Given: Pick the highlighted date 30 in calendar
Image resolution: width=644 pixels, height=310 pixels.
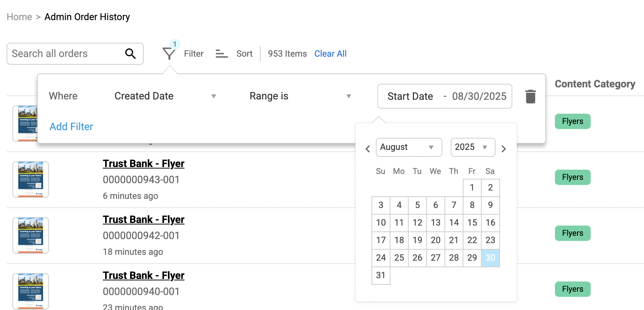Looking at the screenshot, I should 490,258.
